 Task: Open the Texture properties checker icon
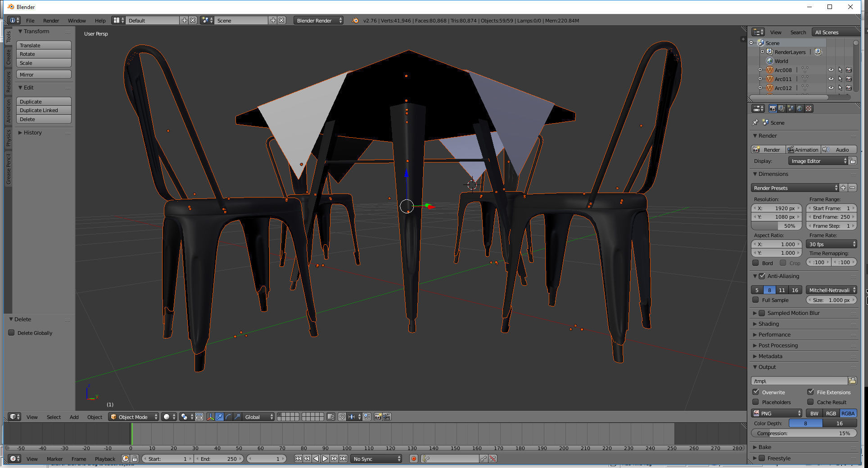pyautogui.click(x=809, y=108)
